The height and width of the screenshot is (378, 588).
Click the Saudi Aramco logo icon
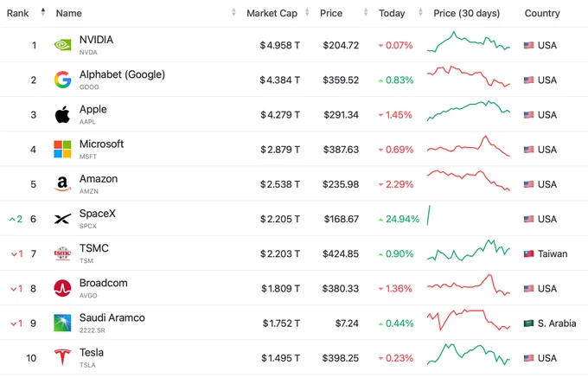[x=62, y=323]
